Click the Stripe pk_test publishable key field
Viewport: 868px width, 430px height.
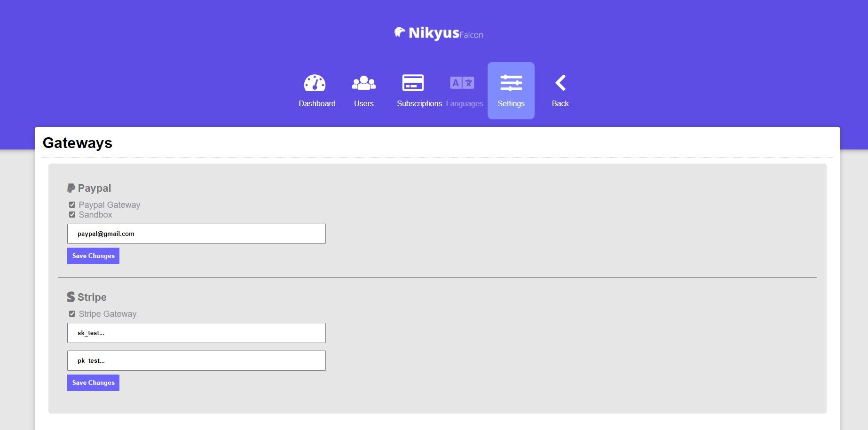point(196,361)
